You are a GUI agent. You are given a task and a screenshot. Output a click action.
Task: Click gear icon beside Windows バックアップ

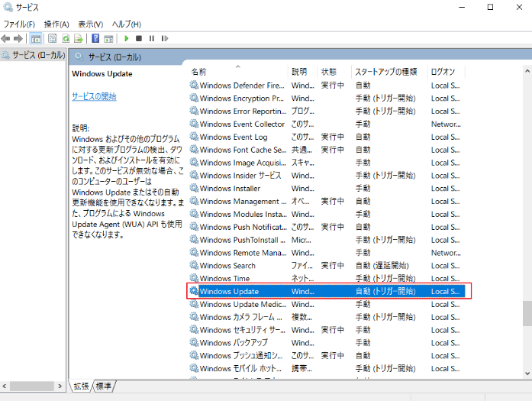tap(194, 343)
